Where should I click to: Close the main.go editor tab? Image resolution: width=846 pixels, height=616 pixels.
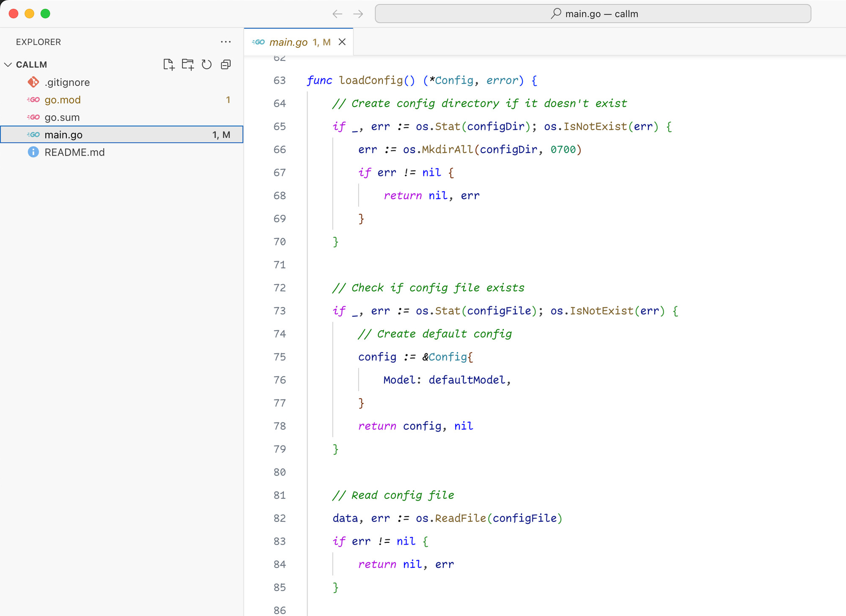pos(342,42)
